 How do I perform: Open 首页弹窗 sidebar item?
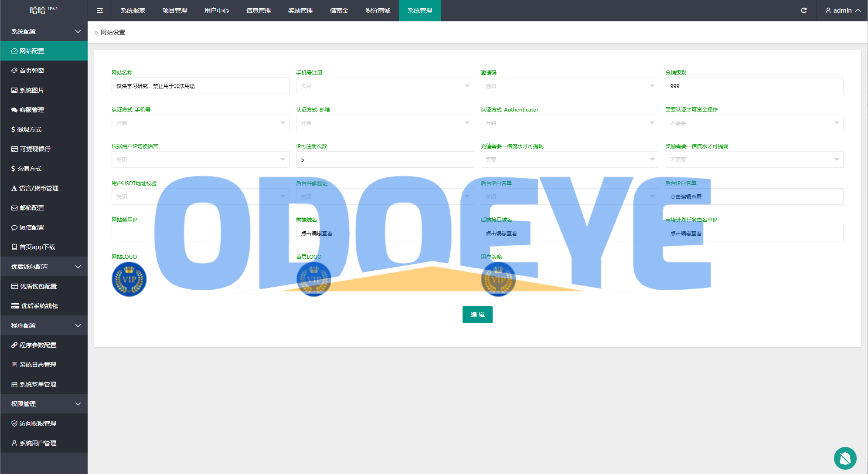(32, 71)
